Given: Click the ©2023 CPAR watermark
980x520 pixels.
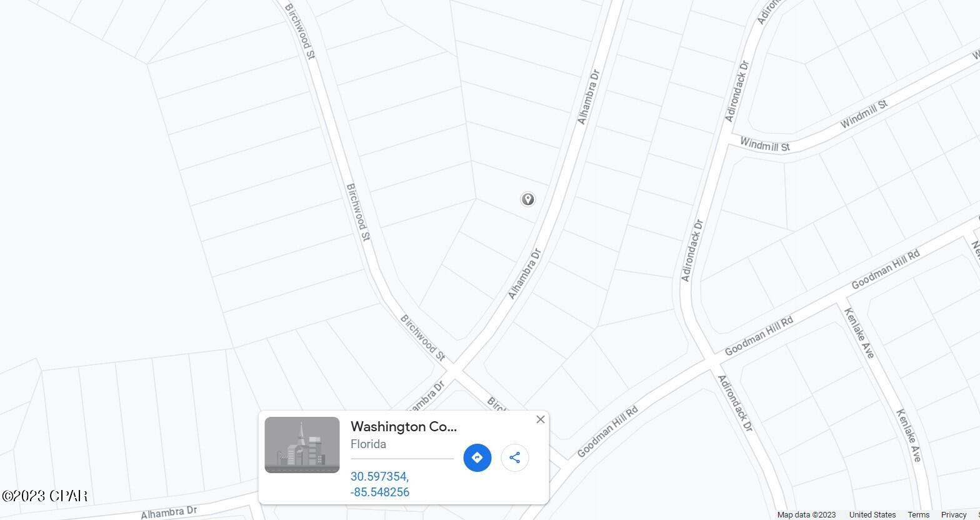Looking at the screenshot, I should (44, 496).
